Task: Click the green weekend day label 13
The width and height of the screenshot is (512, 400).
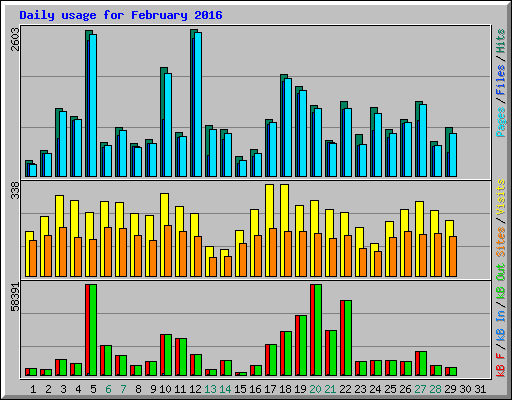Action: 210,389
